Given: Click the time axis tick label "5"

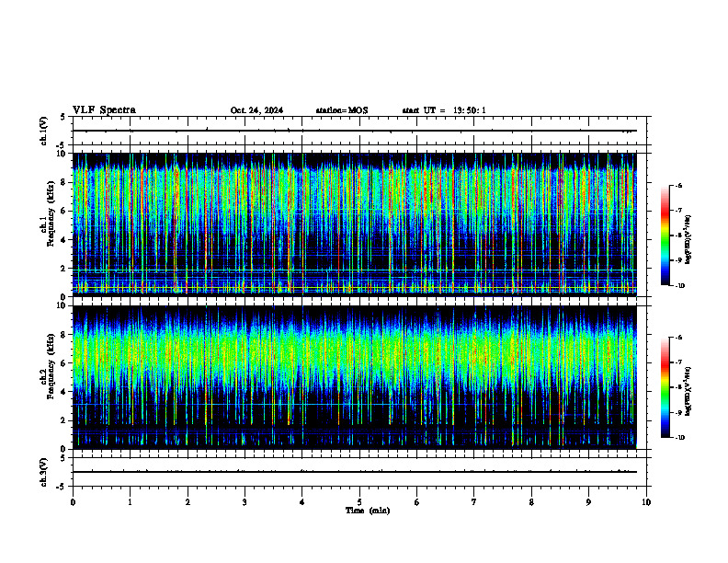Looking at the screenshot, I should pos(359,502).
